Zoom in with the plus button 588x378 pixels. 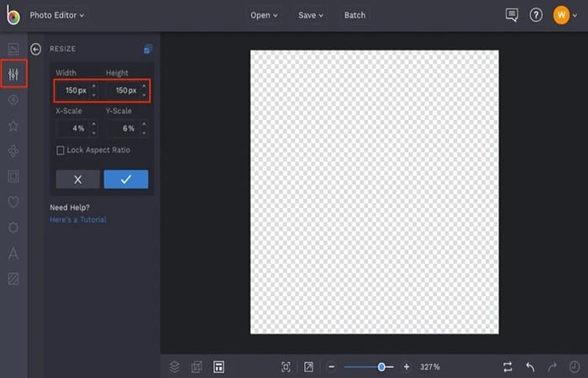[x=406, y=367]
